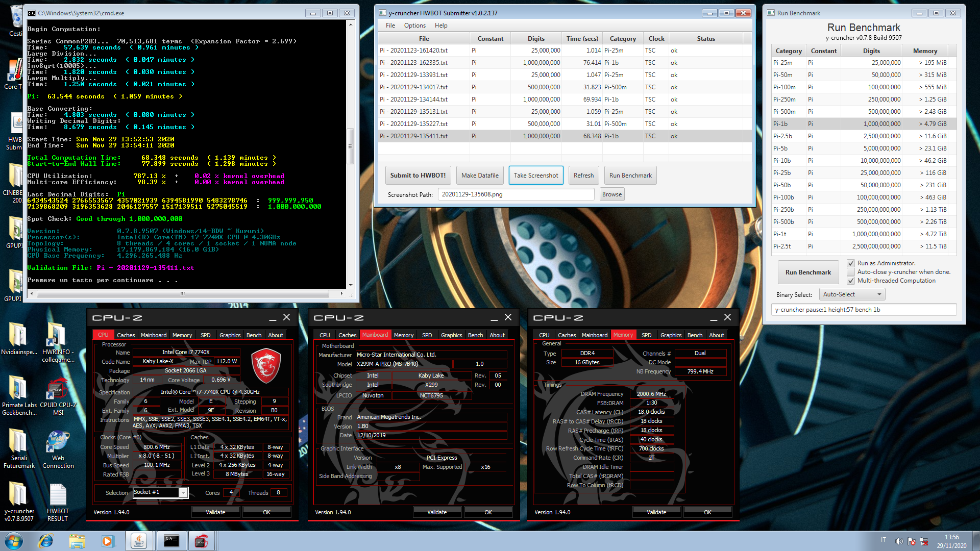The height and width of the screenshot is (551, 980).
Task: Open the Nvidiainspector desktop folder
Action: [19, 339]
